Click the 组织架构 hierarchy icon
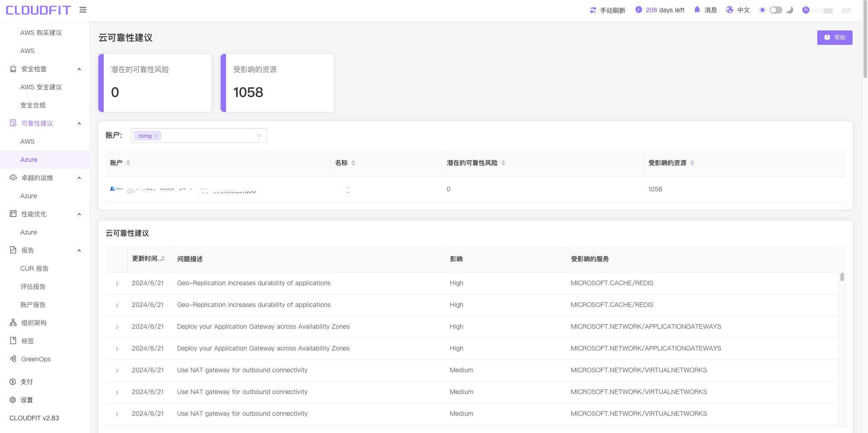Viewport: 868px width, 433px height. coord(13,322)
